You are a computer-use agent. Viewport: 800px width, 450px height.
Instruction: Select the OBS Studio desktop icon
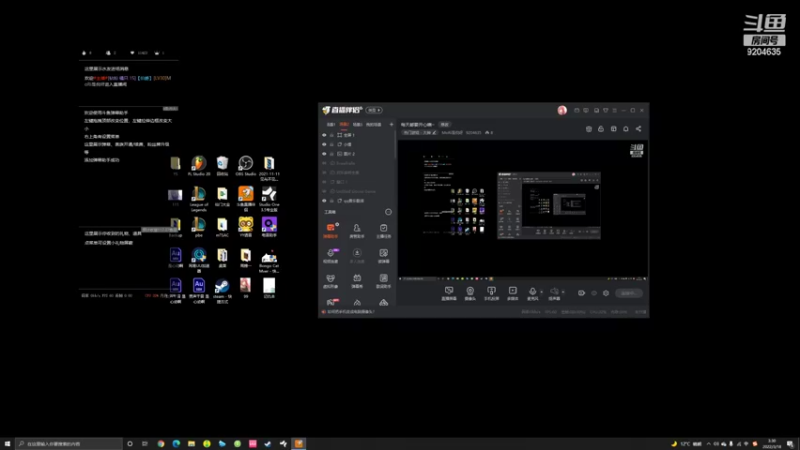[245, 166]
